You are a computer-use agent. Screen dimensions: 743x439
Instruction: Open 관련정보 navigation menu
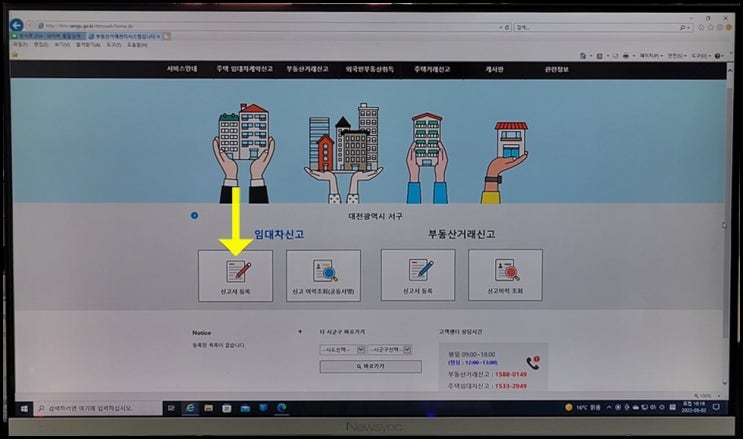557,69
